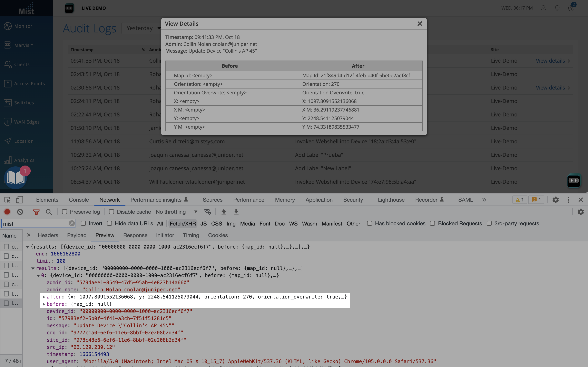Screen dimensions: 588x367
Task: Toggle the network filter funnel icon
Action: coord(36,212)
